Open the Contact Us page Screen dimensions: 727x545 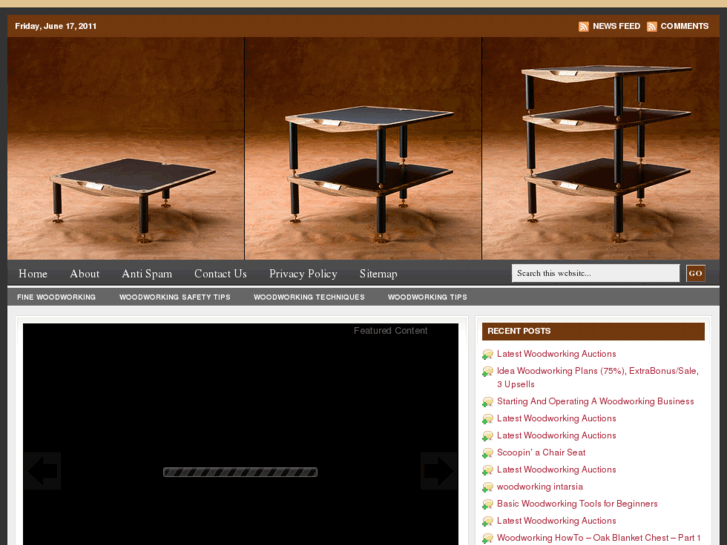coord(220,274)
